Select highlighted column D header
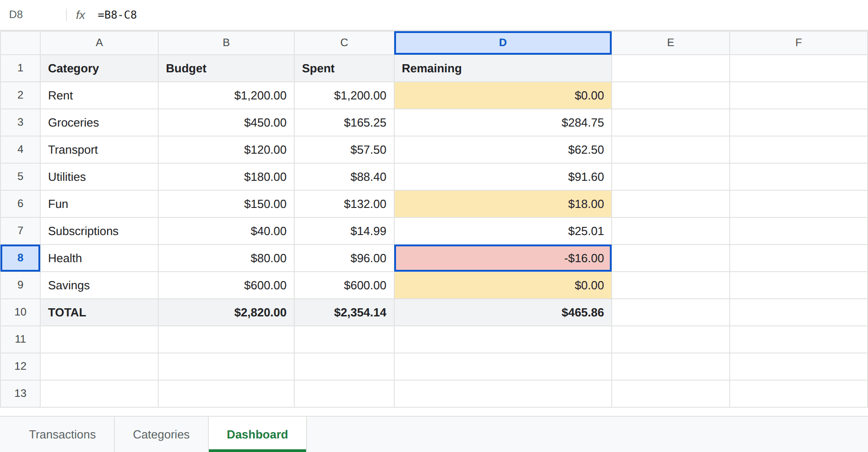The width and height of the screenshot is (868, 452). click(x=503, y=43)
